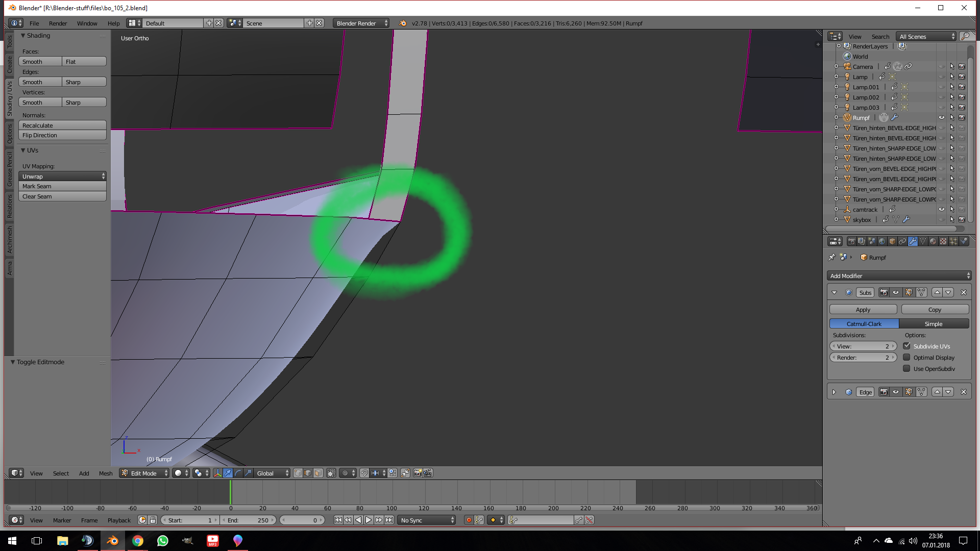The width and height of the screenshot is (980, 551).
Task: Open the Edit Mode selector dropdown
Action: 145,473
